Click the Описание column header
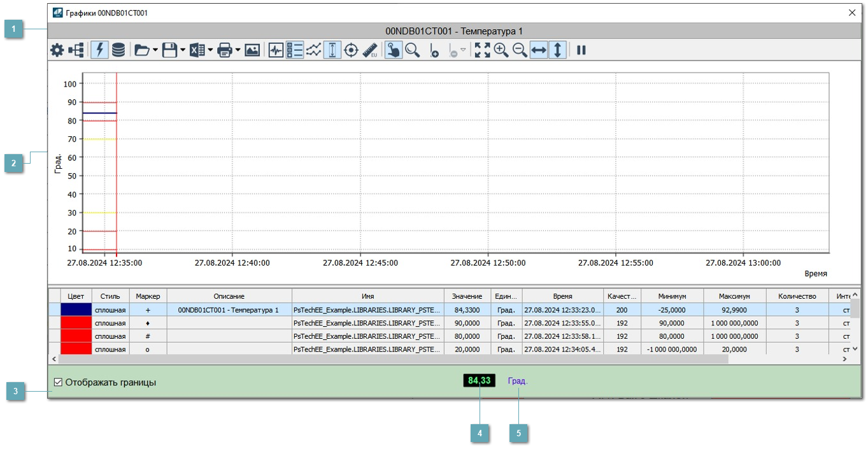This screenshot has width=868, height=449. tap(229, 296)
